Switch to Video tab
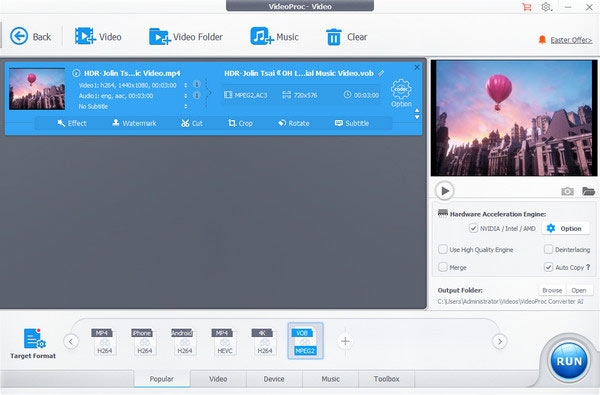 click(218, 379)
